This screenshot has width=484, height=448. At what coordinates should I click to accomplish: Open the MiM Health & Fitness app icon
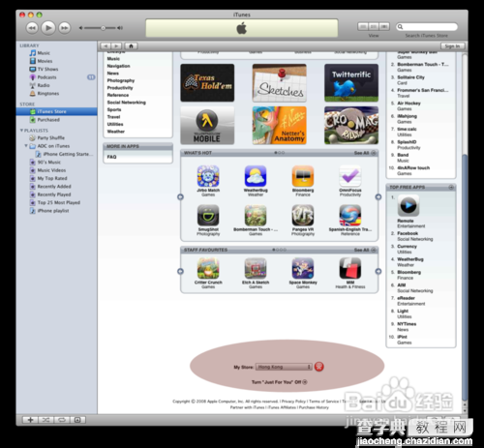[350, 268]
